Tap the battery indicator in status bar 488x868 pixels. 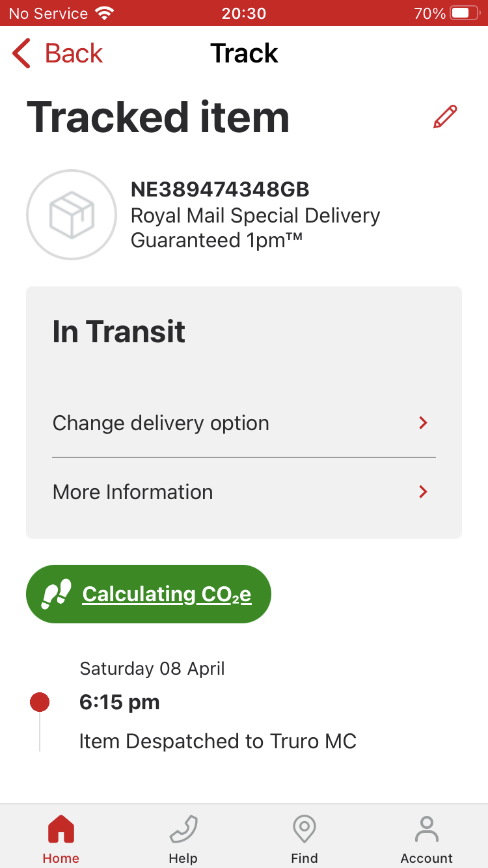click(x=465, y=13)
